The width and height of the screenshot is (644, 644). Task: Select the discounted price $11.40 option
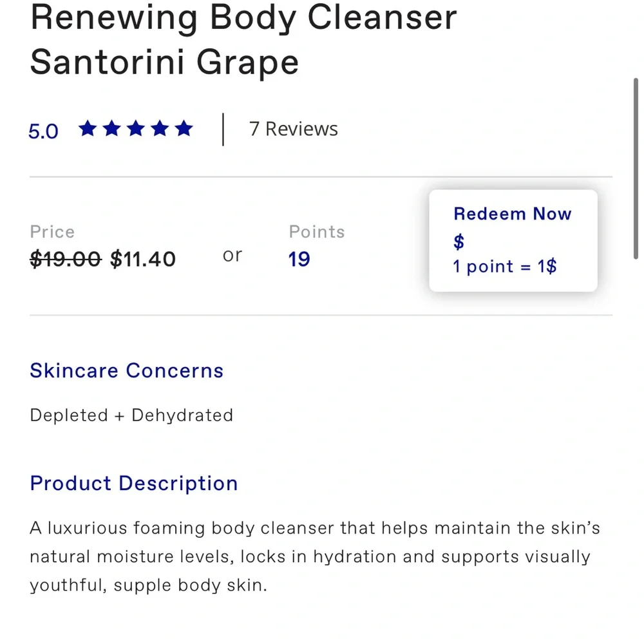tap(142, 259)
